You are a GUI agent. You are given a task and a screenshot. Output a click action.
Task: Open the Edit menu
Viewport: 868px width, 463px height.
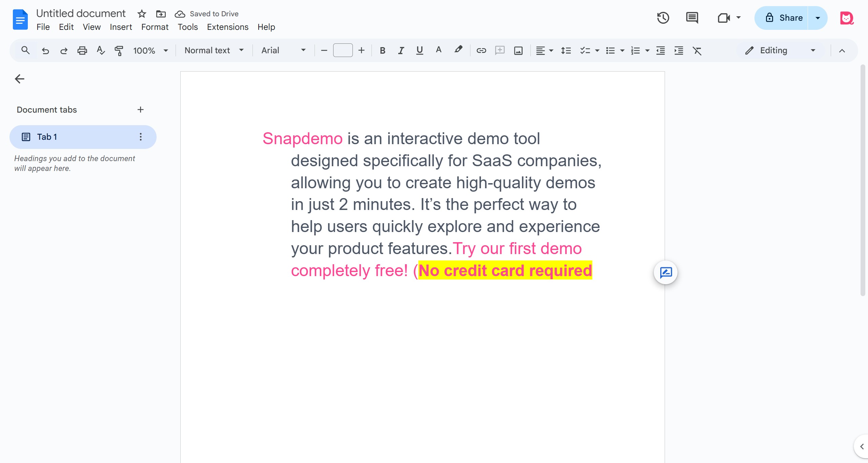click(x=66, y=27)
